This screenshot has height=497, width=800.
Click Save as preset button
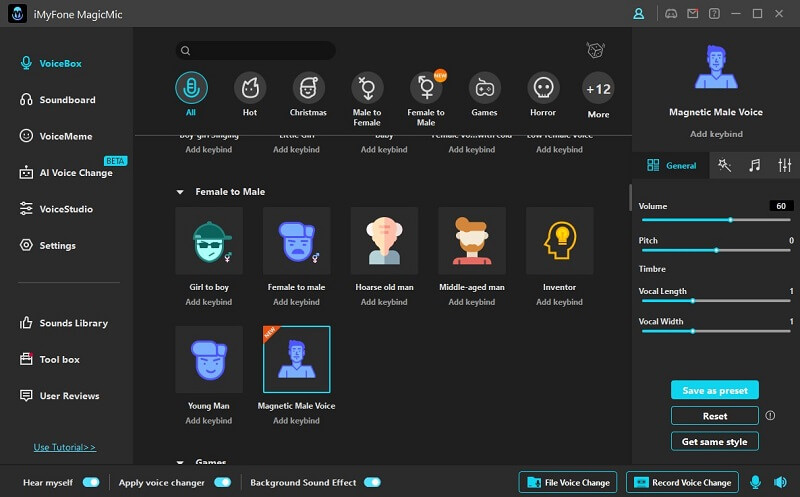[x=715, y=390]
